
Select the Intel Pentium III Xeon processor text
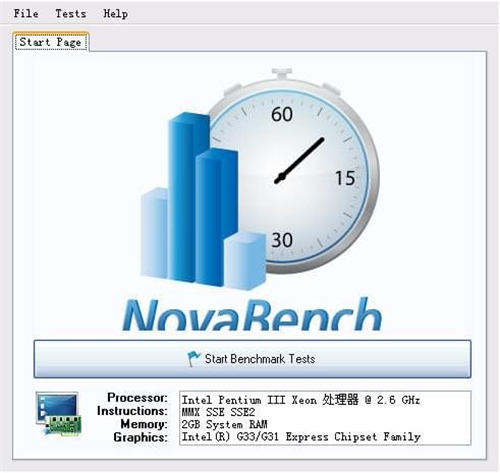point(301,400)
